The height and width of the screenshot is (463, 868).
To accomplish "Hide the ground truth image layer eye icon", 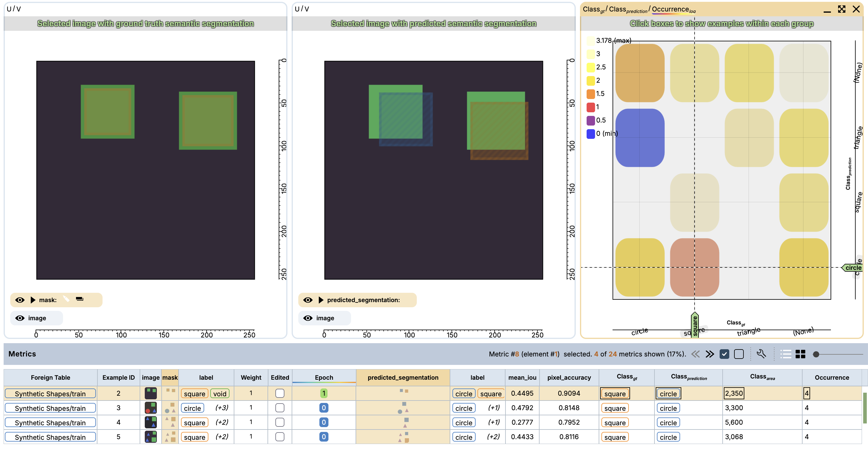I will click(20, 318).
